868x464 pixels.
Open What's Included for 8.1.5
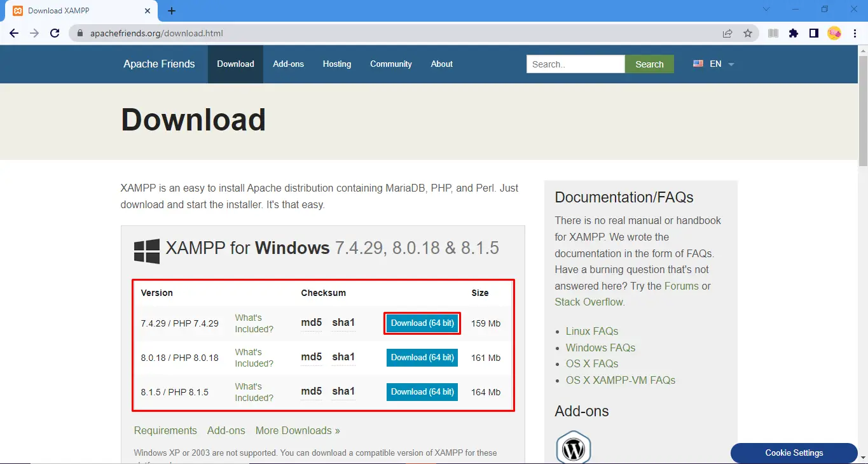pyautogui.click(x=254, y=392)
